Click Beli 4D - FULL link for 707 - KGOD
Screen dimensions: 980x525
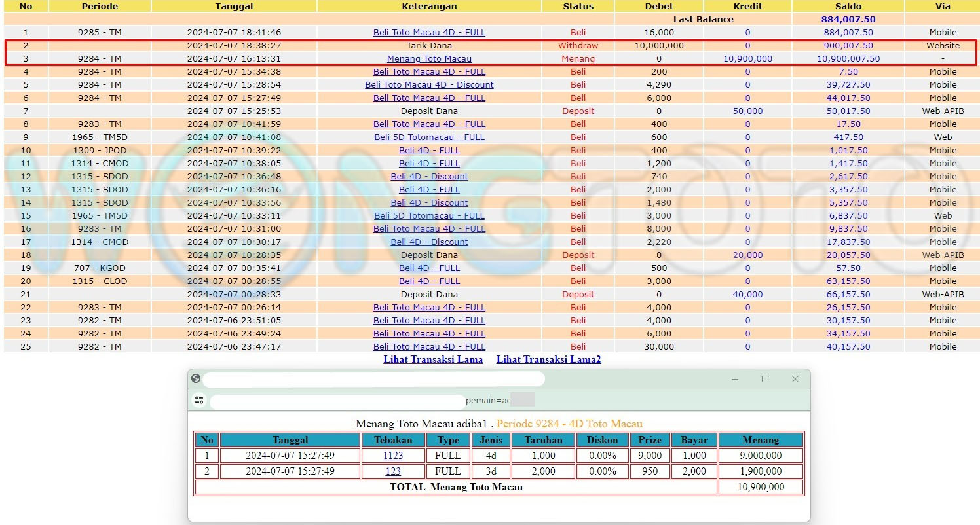[x=429, y=268]
